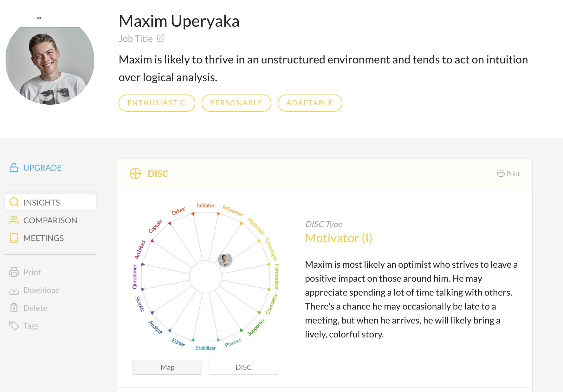Click the Download arrow icon

point(14,290)
